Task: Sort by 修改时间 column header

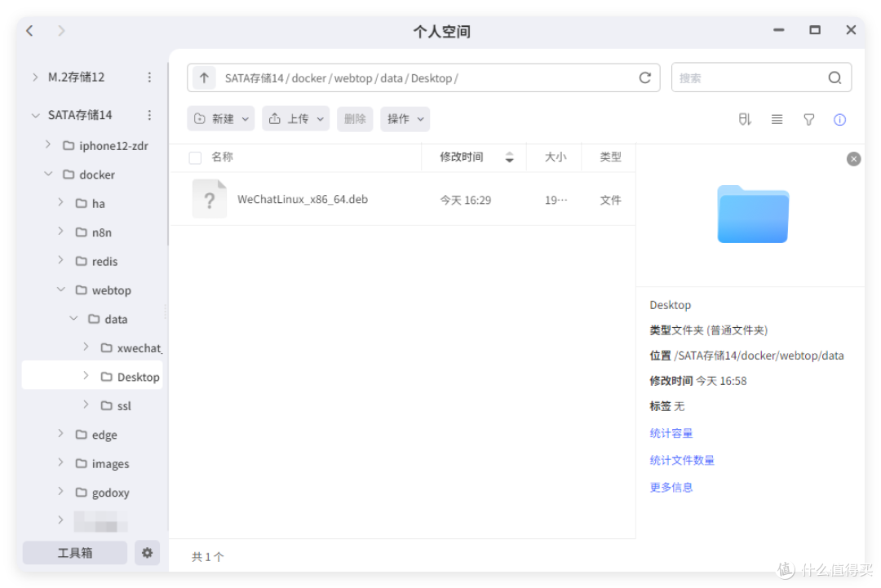Action: [x=461, y=157]
